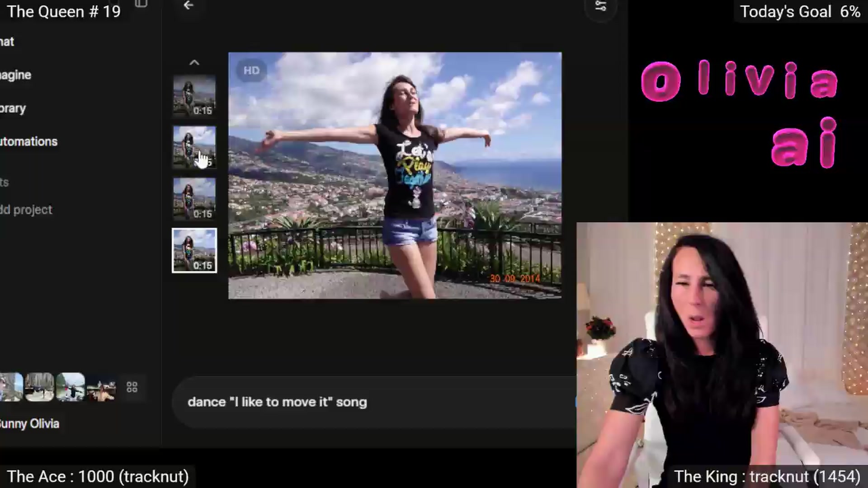This screenshot has width=868, height=488.
Task: Open the settings sliders icon at top
Action: [600, 6]
